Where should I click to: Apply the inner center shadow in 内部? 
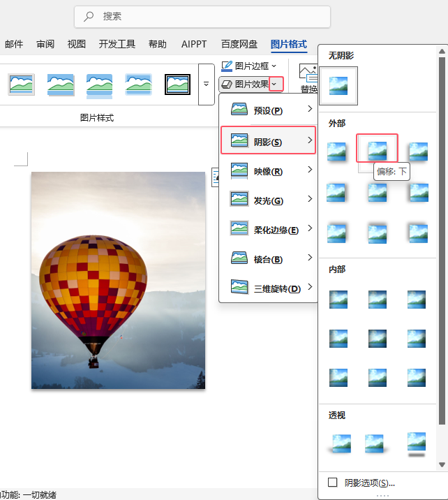pyautogui.click(x=378, y=339)
